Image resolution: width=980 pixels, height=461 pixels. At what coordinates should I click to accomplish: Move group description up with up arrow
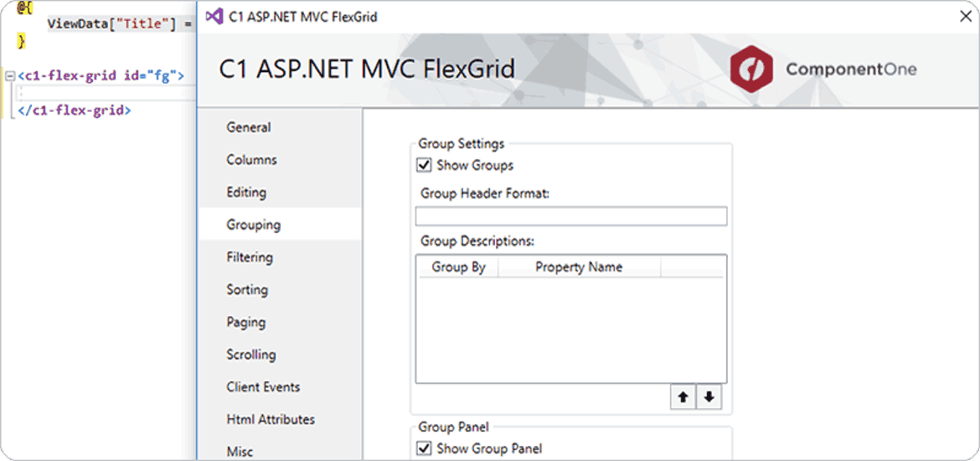point(683,397)
